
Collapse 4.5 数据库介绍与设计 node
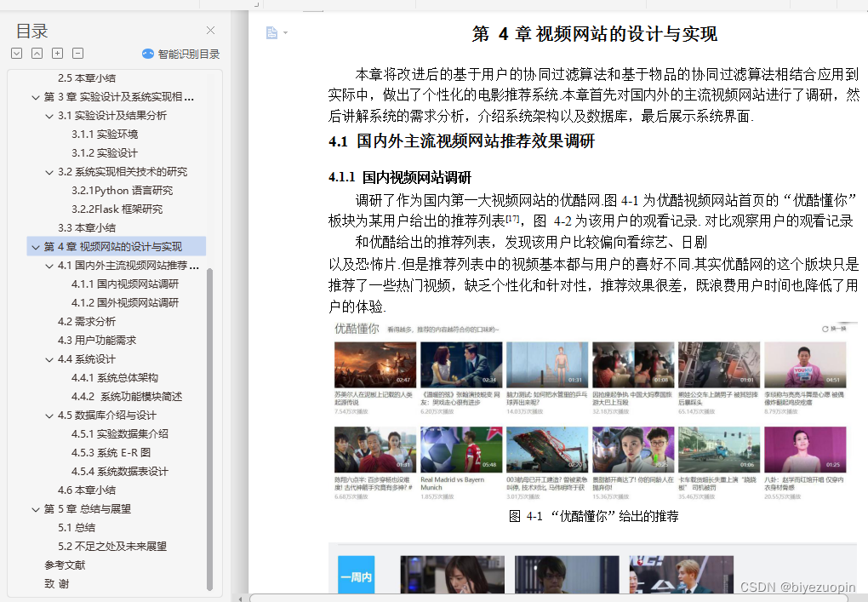click(x=49, y=416)
